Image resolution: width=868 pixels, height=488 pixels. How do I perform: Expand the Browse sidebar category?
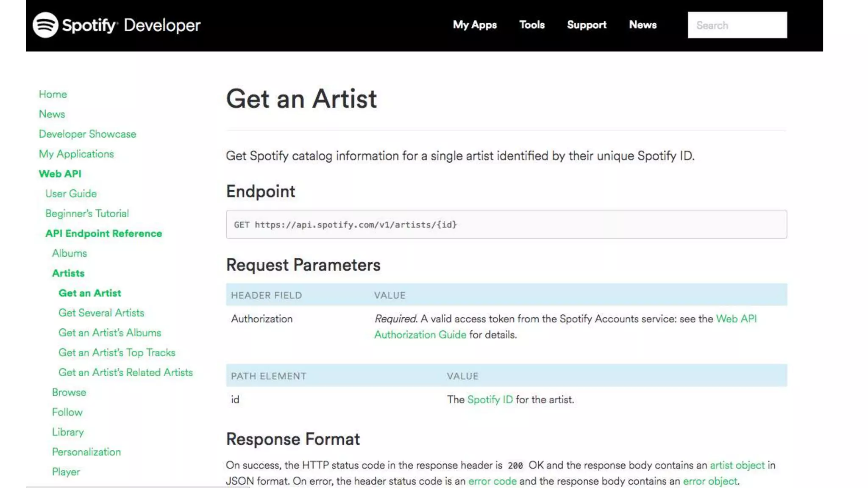coord(69,392)
